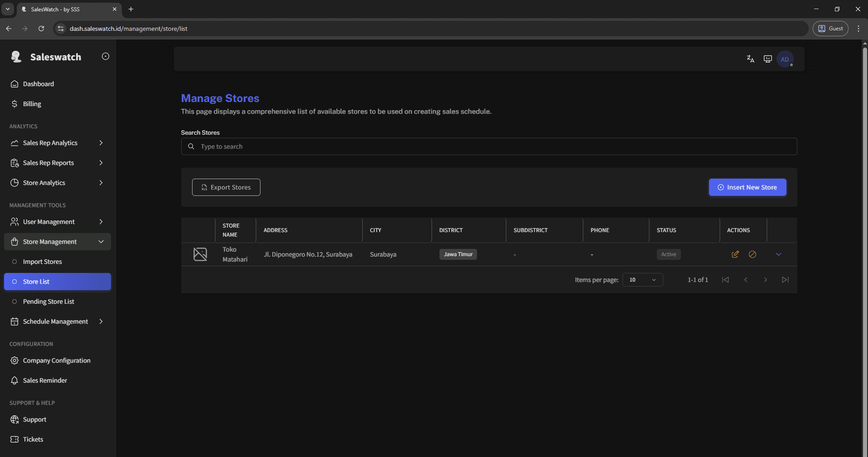Click the edit icon for Toko Matahari
The width and height of the screenshot is (868, 457).
pyautogui.click(x=735, y=254)
